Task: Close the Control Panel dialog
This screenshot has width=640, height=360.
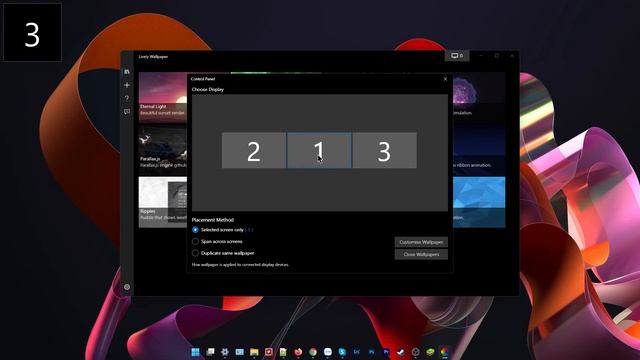Action: (445, 79)
